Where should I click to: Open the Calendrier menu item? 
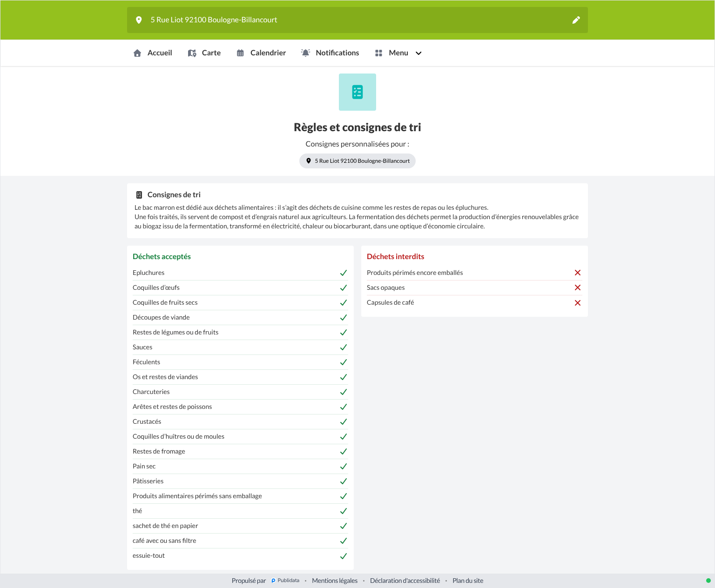pyautogui.click(x=261, y=53)
